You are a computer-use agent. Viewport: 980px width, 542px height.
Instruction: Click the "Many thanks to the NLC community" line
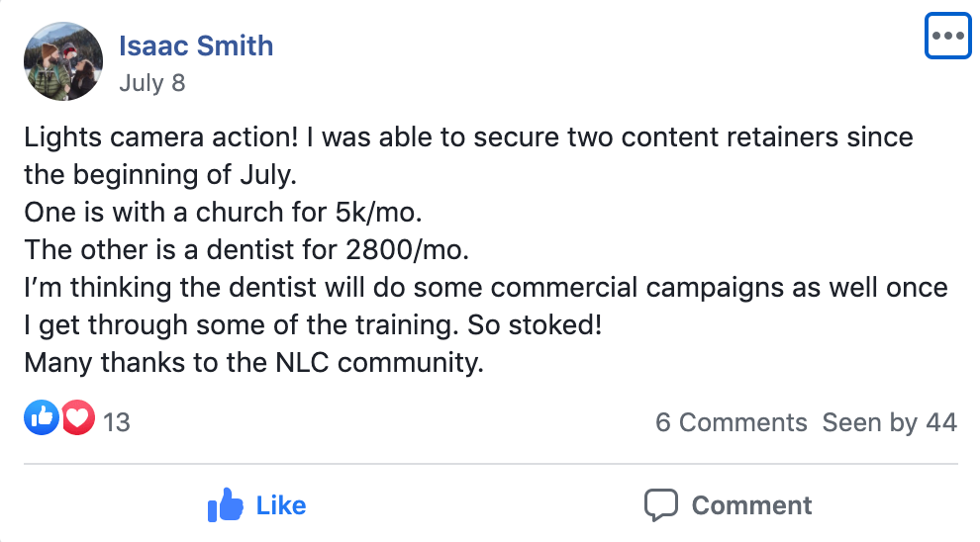click(254, 362)
